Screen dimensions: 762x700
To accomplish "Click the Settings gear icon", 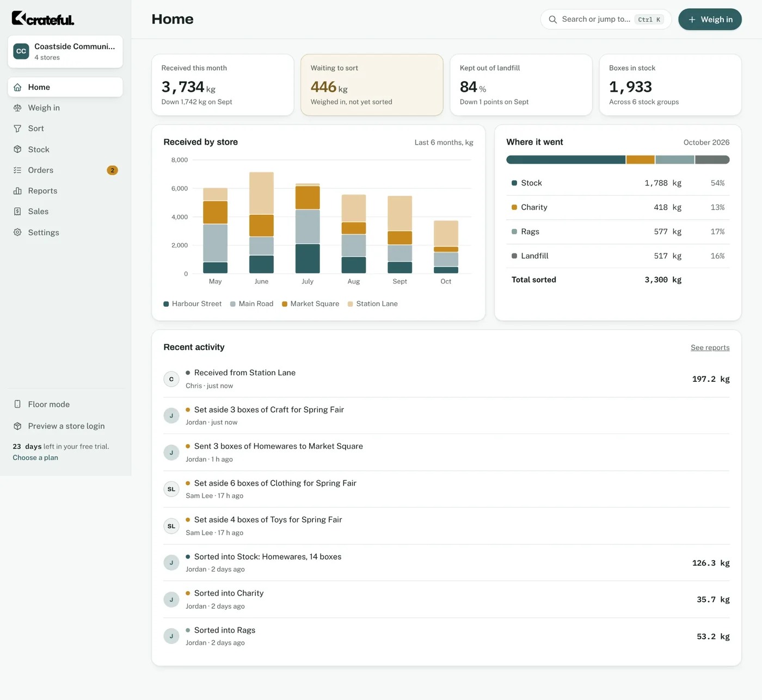I will click(17, 232).
